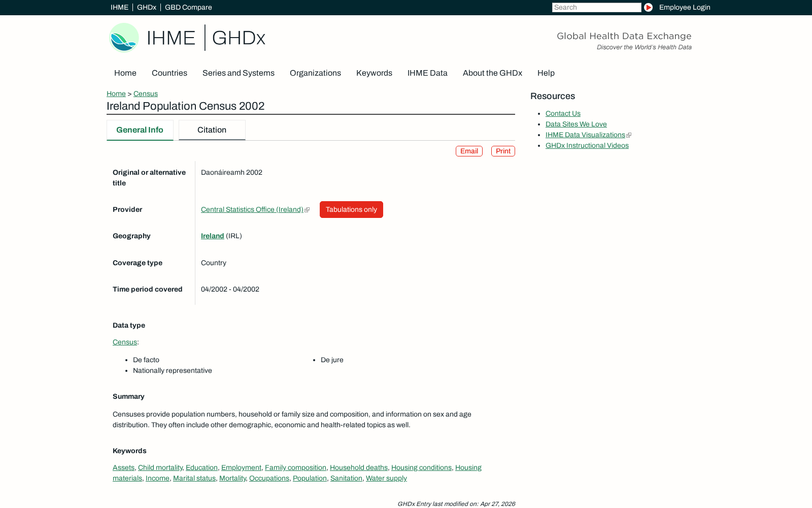Viewport: 812px width, 508px height.
Task: Click the Child mortality keyword
Action: [x=160, y=467]
